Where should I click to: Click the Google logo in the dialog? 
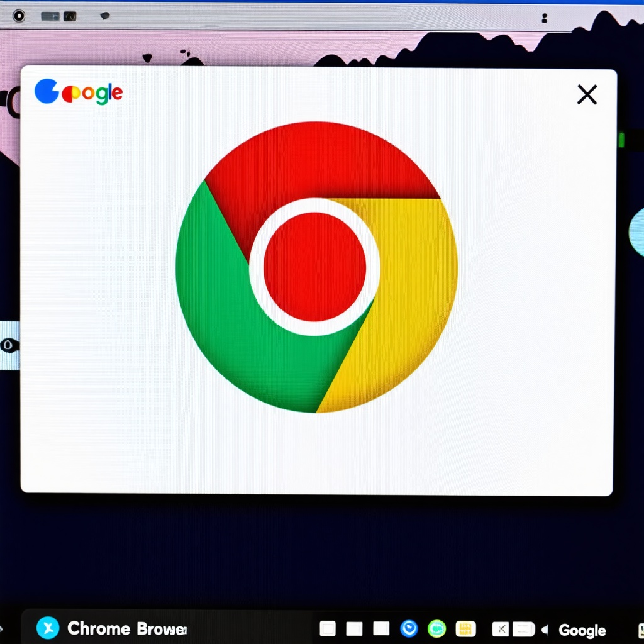pos(79,92)
